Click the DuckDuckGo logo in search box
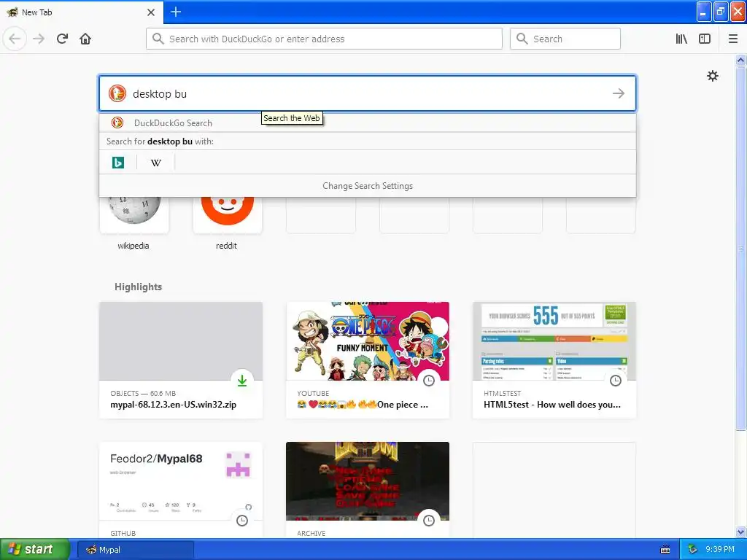The height and width of the screenshot is (560, 747). (117, 93)
